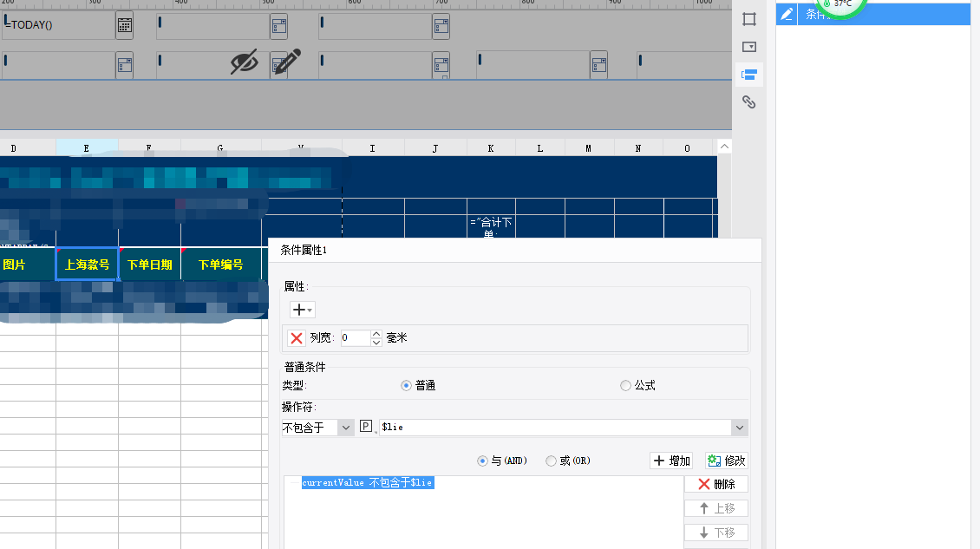The height and width of the screenshot is (549, 980).
Task: Choose the 与 (AND) radio option
Action: [x=482, y=461]
